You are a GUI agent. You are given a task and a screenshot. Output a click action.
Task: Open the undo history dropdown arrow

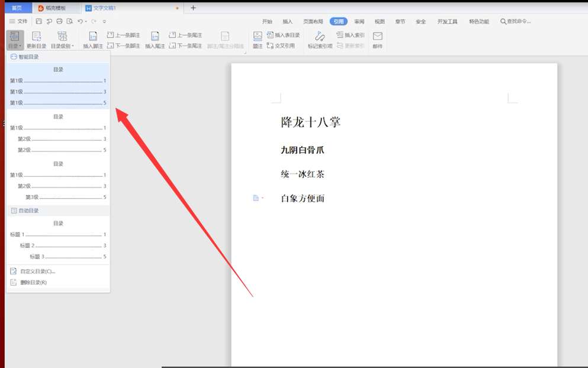(86, 21)
